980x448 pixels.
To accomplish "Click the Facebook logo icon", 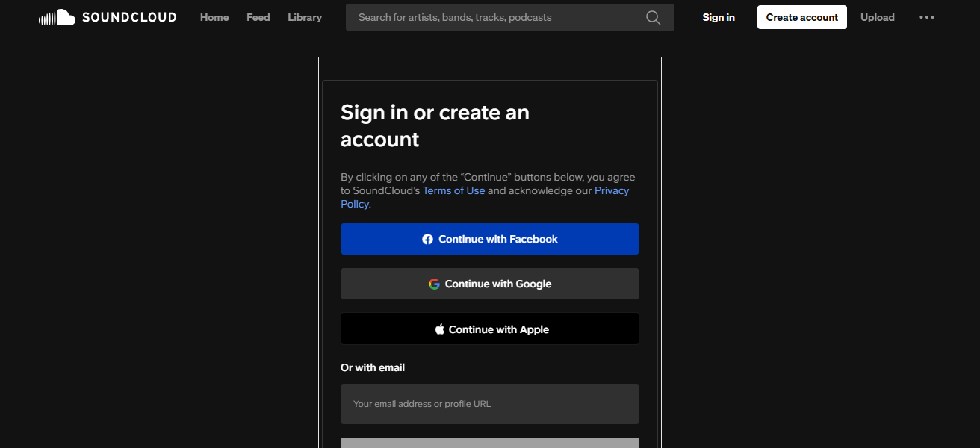I will (x=427, y=240).
